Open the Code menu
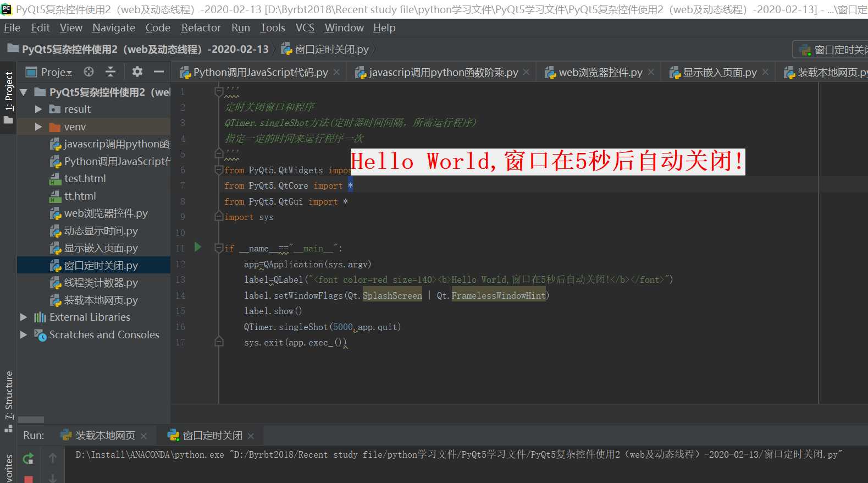 click(x=158, y=28)
